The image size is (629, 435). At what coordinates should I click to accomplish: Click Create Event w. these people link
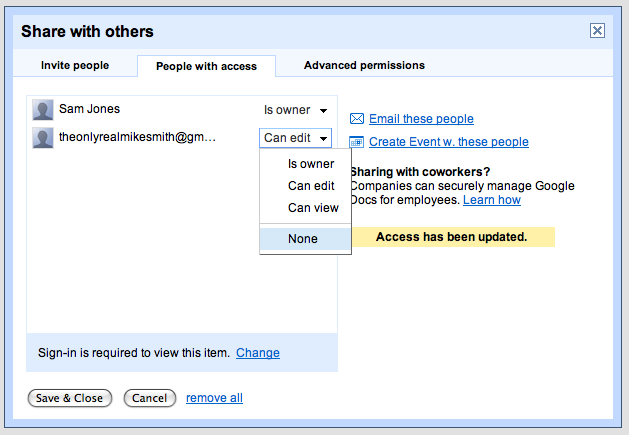tap(449, 142)
